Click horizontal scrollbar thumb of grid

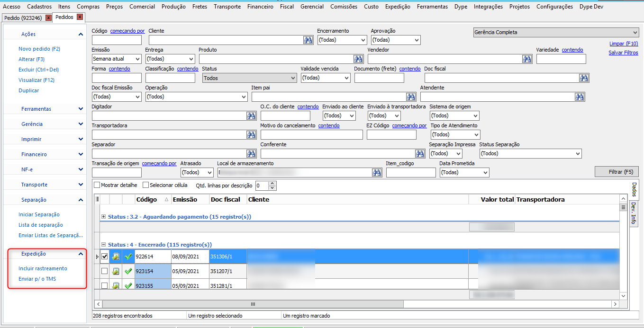coord(253,304)
